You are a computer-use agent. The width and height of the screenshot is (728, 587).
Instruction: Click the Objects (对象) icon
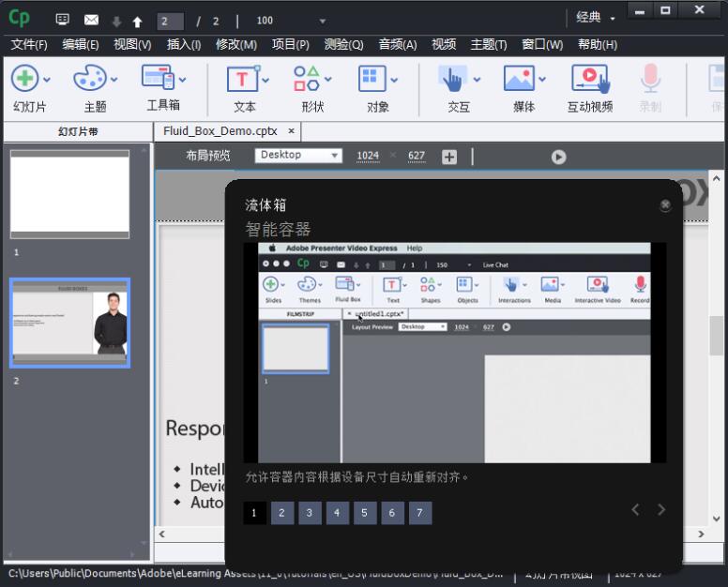(372, 79)
